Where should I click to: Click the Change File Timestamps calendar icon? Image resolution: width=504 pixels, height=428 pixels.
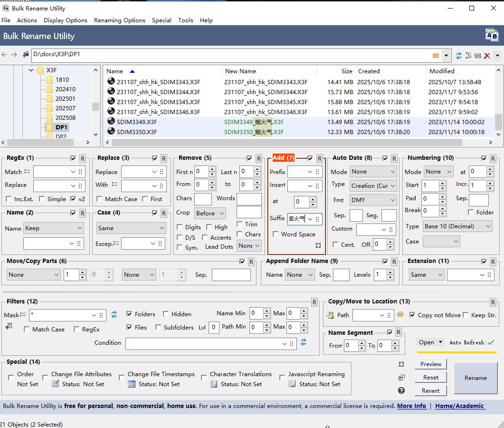[132, 384]
